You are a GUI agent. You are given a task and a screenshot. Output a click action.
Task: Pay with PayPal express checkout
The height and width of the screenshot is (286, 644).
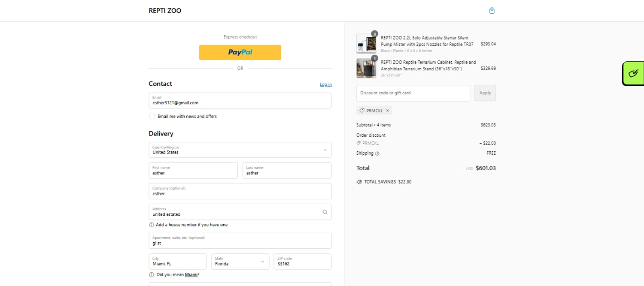pos(240,52)
